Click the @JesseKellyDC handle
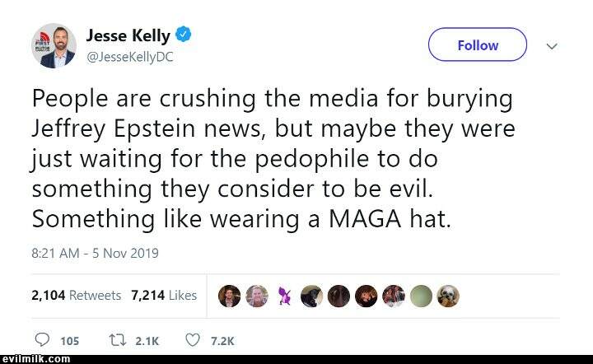The width and height of the screenshot is (593, 364). 129,57
